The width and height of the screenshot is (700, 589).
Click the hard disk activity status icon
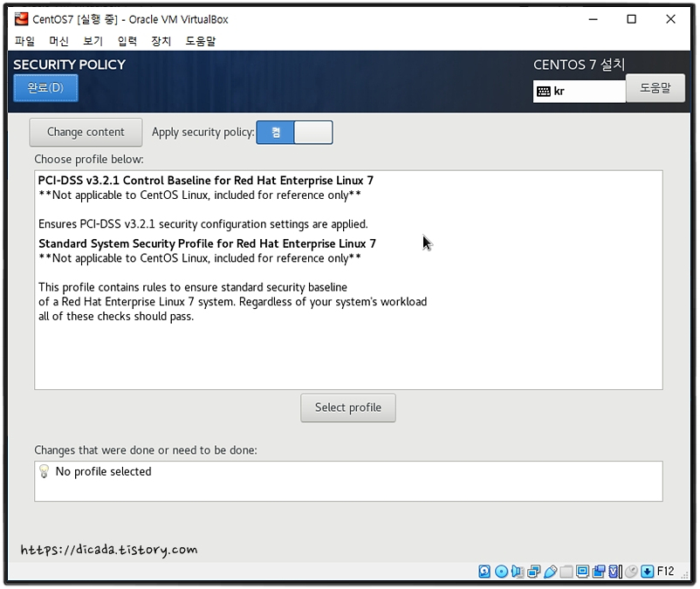point(484,572)
